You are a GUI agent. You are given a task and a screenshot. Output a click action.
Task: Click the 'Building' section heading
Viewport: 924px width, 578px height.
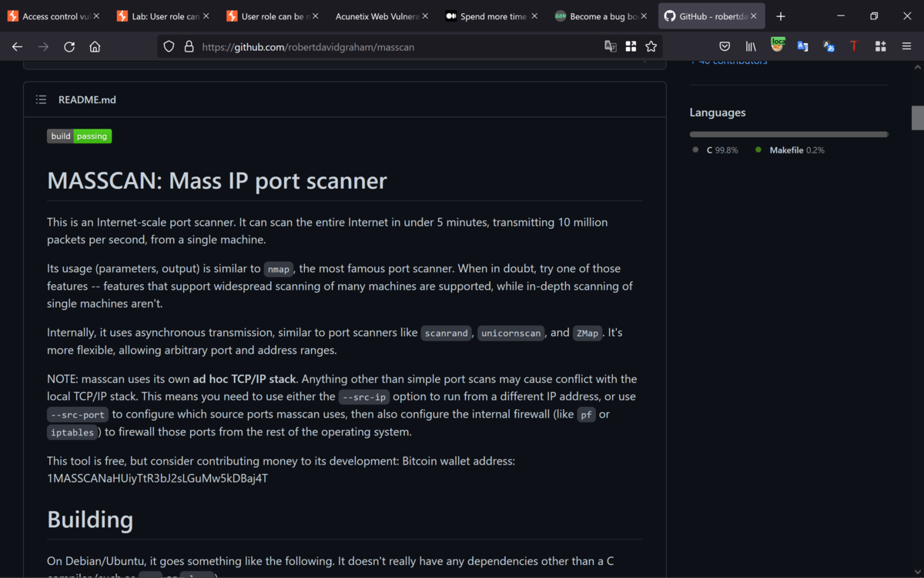tap(90, 519)
